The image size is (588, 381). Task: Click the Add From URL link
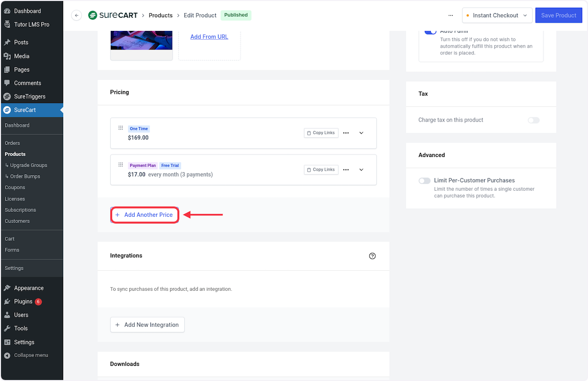pos(209,37)
